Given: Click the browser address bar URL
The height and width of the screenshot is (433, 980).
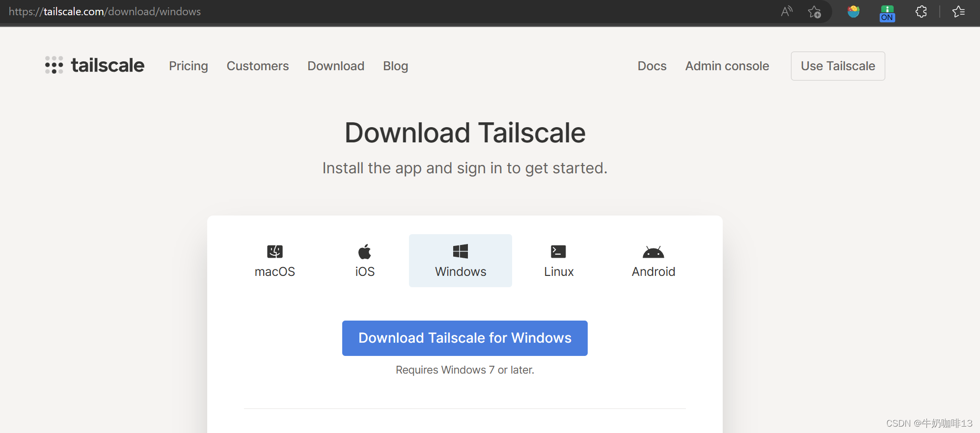Looking at the screenshot, I should 105,11.
